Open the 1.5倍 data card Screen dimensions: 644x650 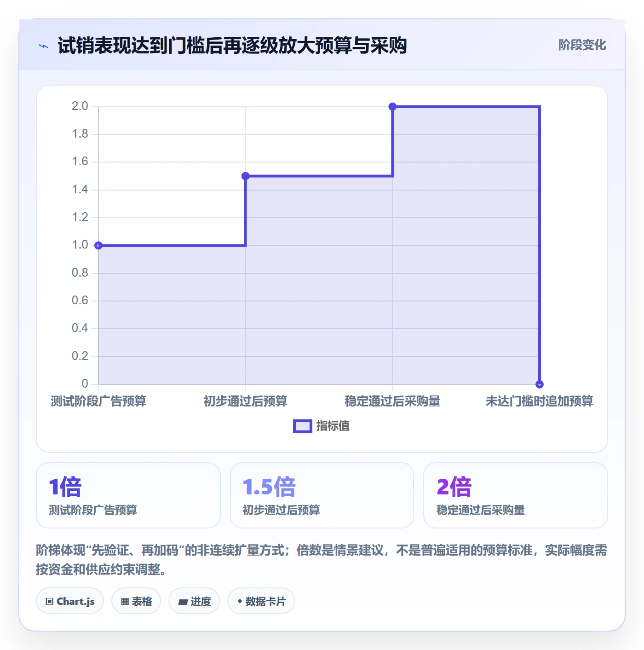pyautogui.click(x=322, y=495)
